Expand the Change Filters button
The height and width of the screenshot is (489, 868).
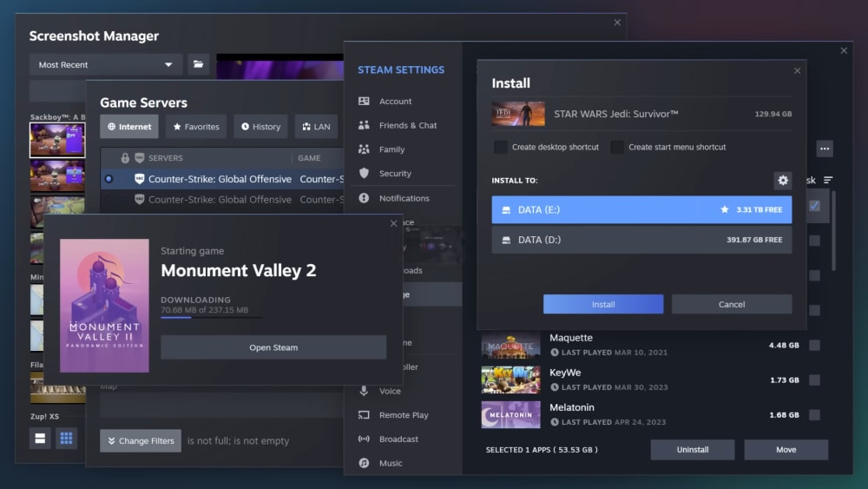point(141,441)
